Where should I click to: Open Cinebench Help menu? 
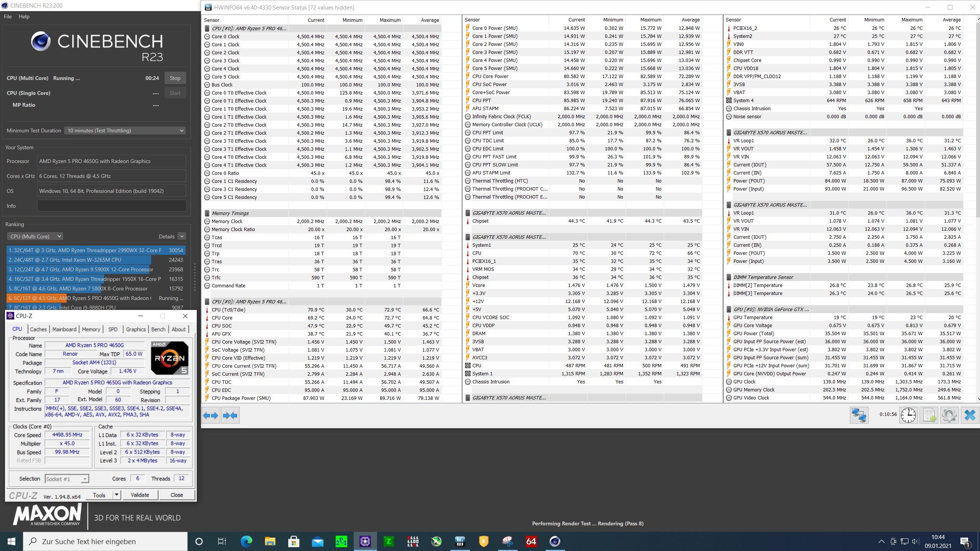[x=24, y=16]
